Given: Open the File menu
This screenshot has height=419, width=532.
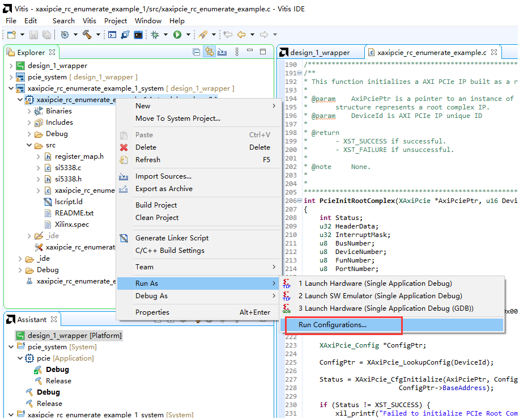Looking at the screenshot, I should pos(11,21).
